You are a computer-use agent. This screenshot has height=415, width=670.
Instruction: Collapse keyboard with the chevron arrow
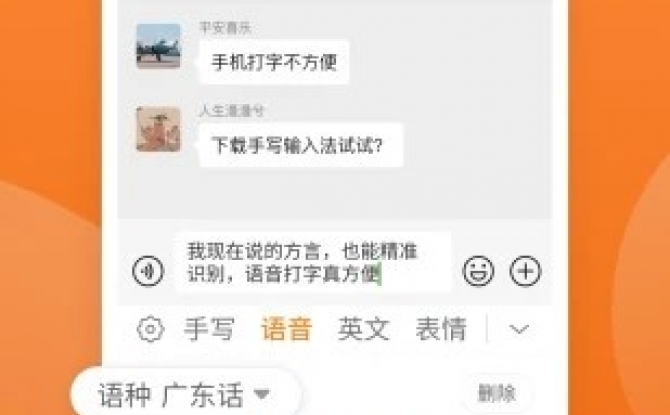(519, 330)
